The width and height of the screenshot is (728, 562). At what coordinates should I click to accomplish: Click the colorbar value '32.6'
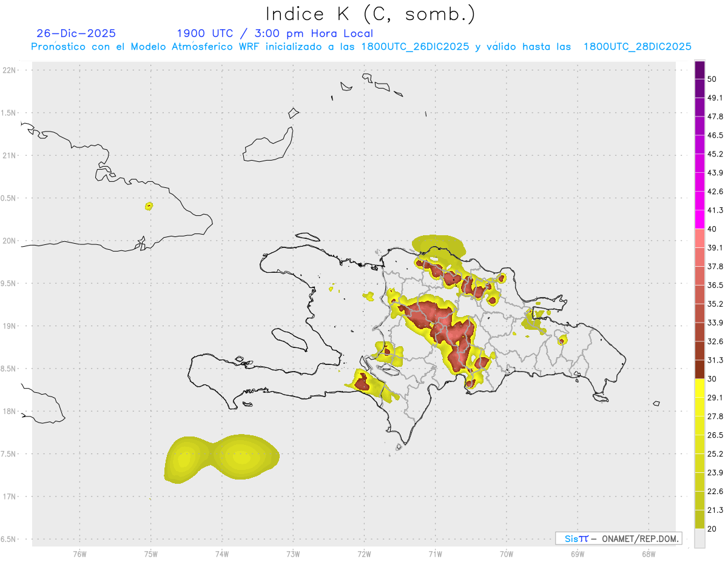click(715, 341)
